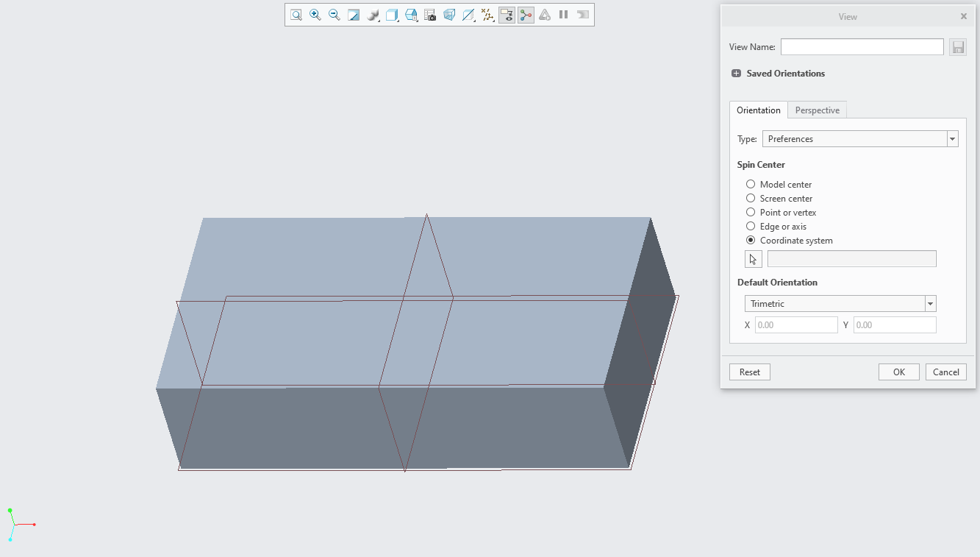This screenshot has height=557, width=980.
Task: Select the Zoom Out tool
Action: click(x=335, y=15)
